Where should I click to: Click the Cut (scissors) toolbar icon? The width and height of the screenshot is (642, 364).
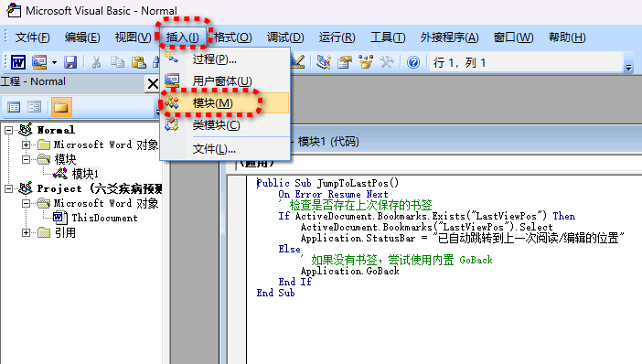(x=96, y=62)
